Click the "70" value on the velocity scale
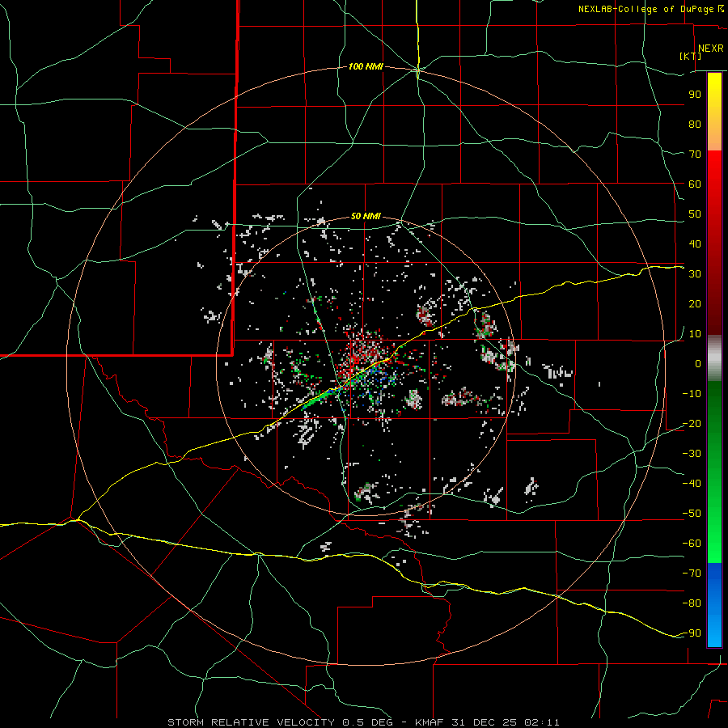The image size is (728, 728). [695, 154]
